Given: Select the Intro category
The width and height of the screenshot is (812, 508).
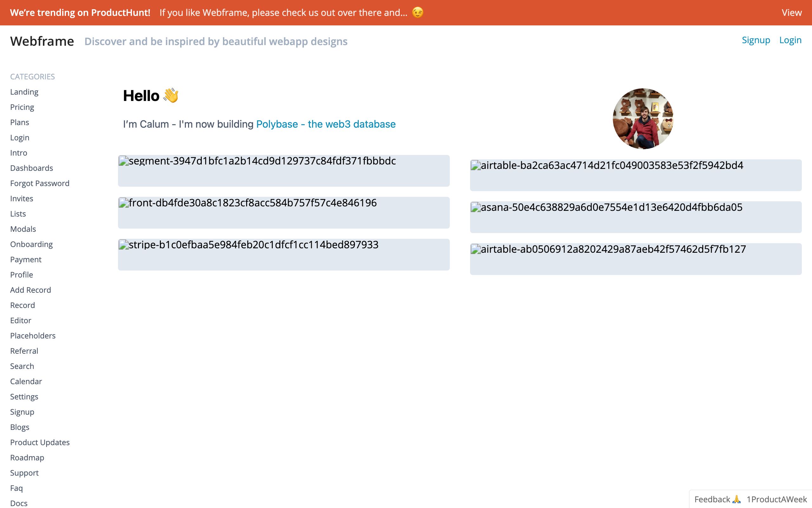Looking at the screenshot, I should pyautogui.click(x=18, y=153).
